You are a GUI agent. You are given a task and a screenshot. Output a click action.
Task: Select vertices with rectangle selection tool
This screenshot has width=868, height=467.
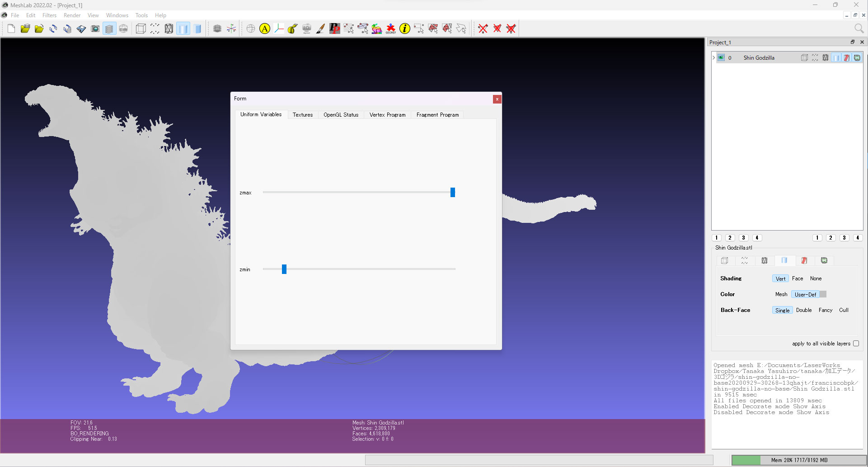pos(419,29)
